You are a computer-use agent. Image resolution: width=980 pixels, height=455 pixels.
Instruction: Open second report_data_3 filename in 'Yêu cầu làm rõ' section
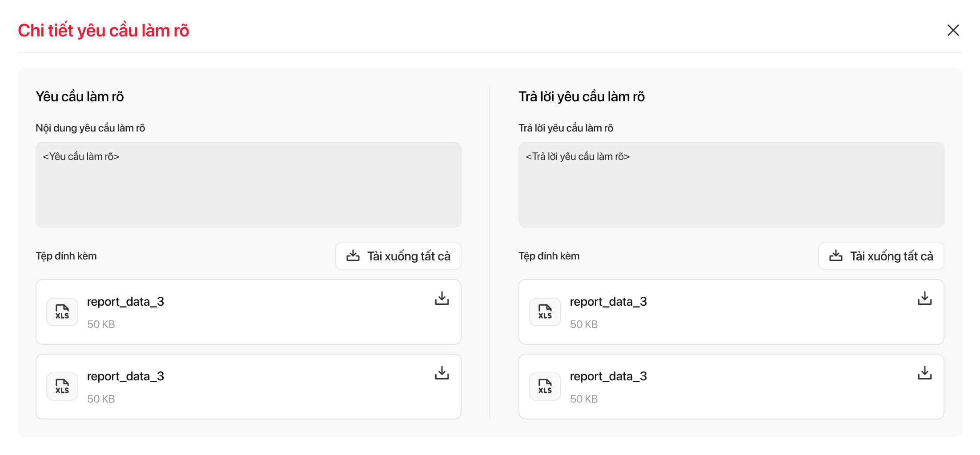point(125,376)
